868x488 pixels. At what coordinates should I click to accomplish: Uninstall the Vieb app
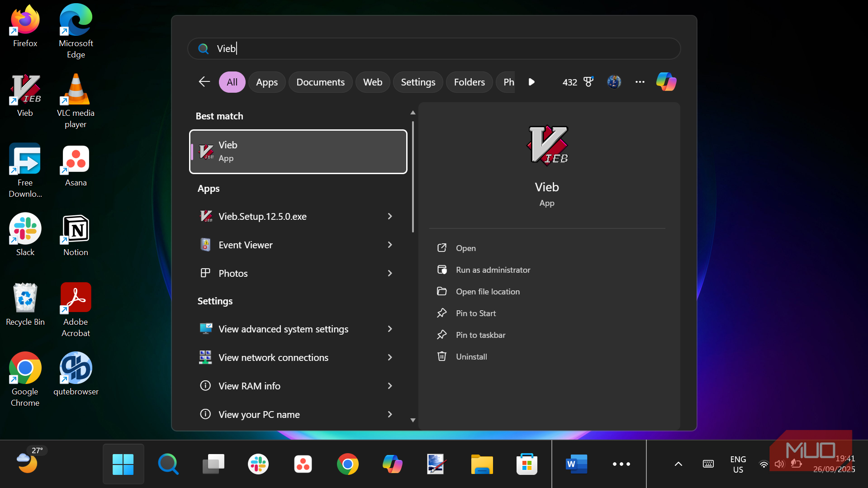[x=471, y=356]
